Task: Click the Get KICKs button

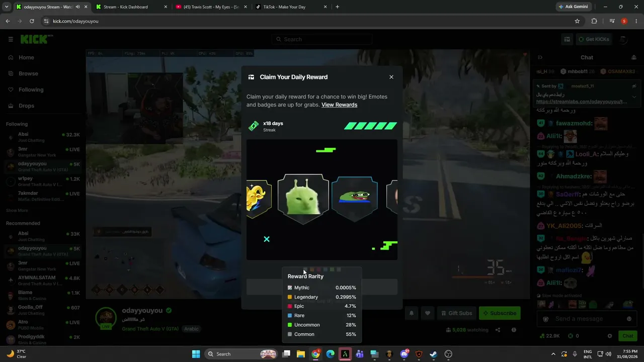Action: 594,39
